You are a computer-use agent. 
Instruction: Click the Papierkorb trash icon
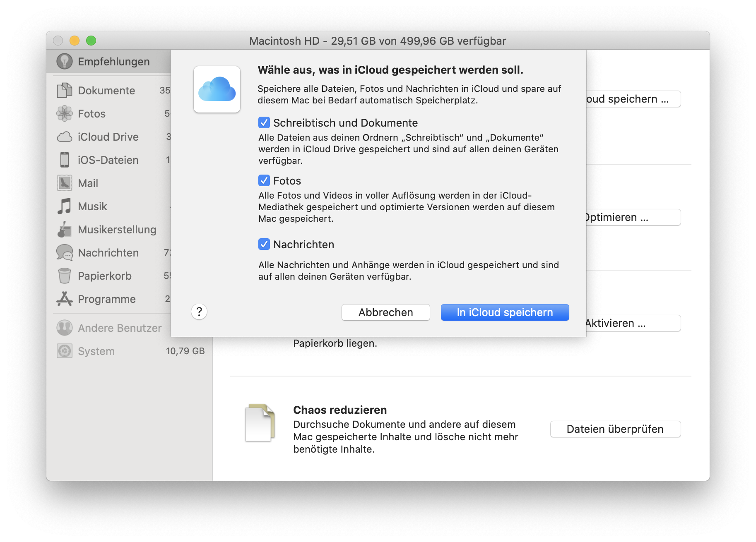click(x=65, y=276)
